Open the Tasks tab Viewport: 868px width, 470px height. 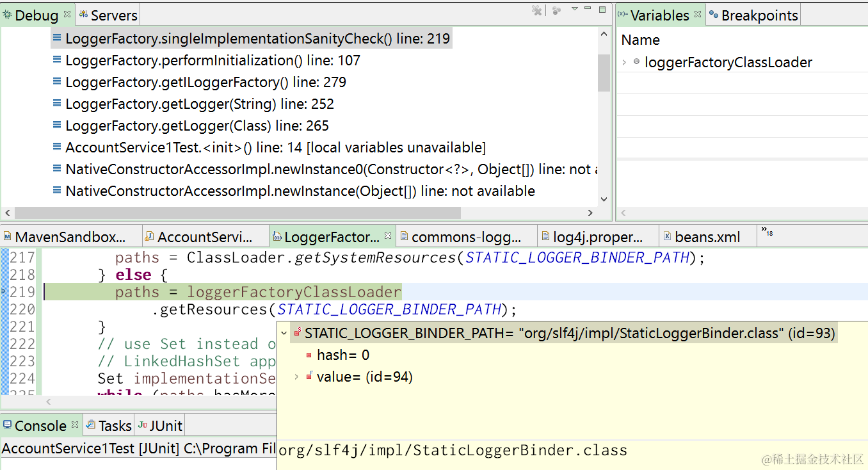pos(109,426)
